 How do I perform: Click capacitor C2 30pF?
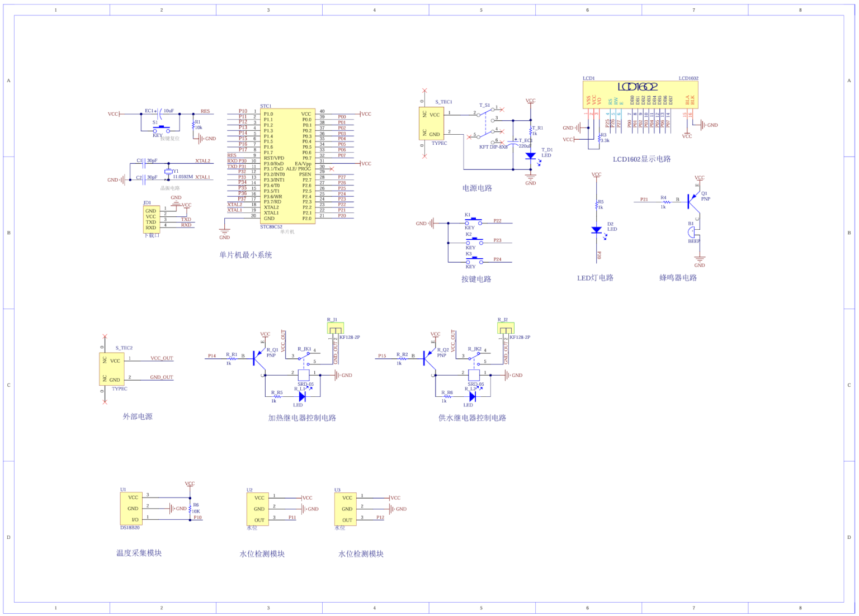tap(145, 179)
